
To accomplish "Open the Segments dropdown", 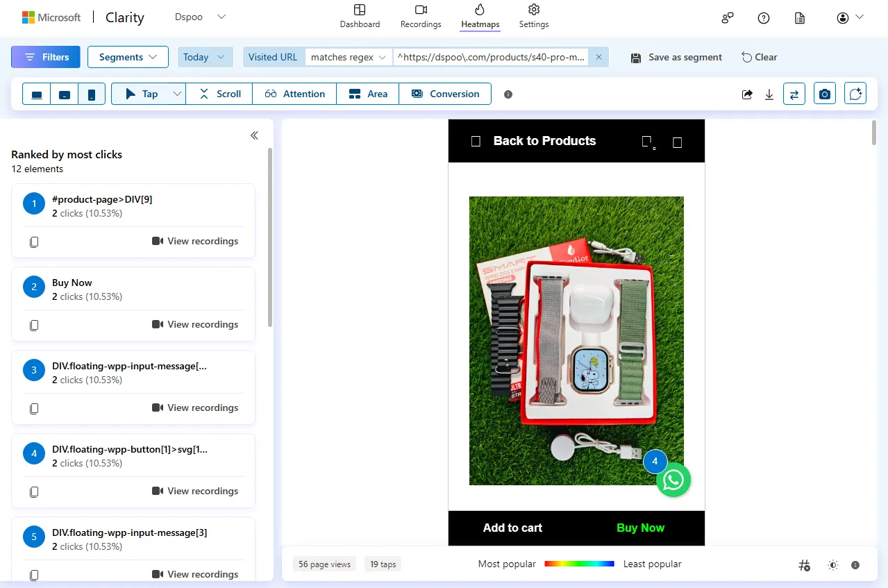I will 128,57.
